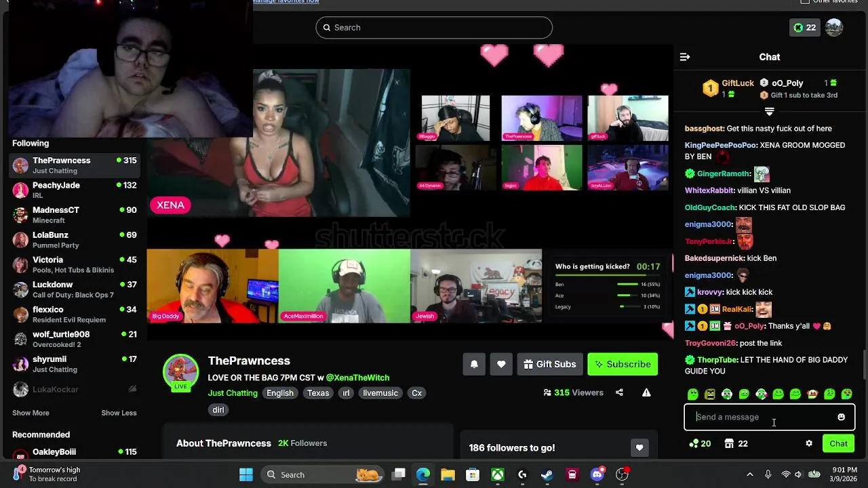The width and height of the screenshot is (868, 488).
Task: Select the Cx tag
Action: pyautogui.click(x=417, y=393)
